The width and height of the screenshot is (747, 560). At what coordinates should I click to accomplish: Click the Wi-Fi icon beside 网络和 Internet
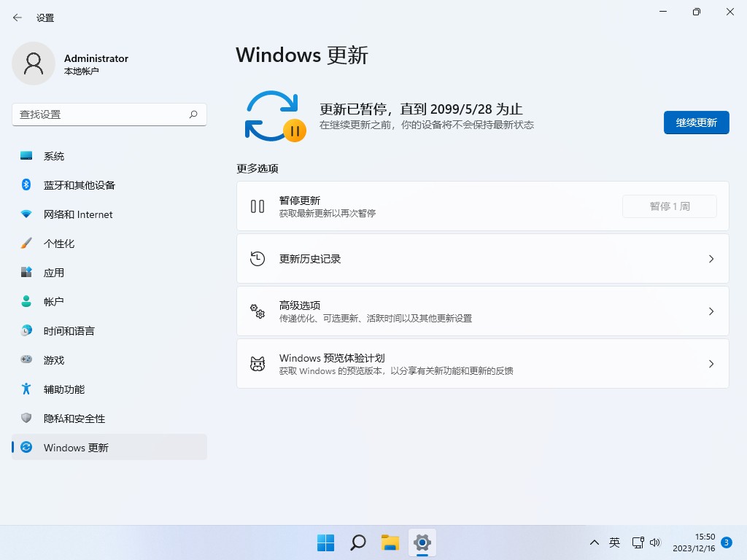26,214
